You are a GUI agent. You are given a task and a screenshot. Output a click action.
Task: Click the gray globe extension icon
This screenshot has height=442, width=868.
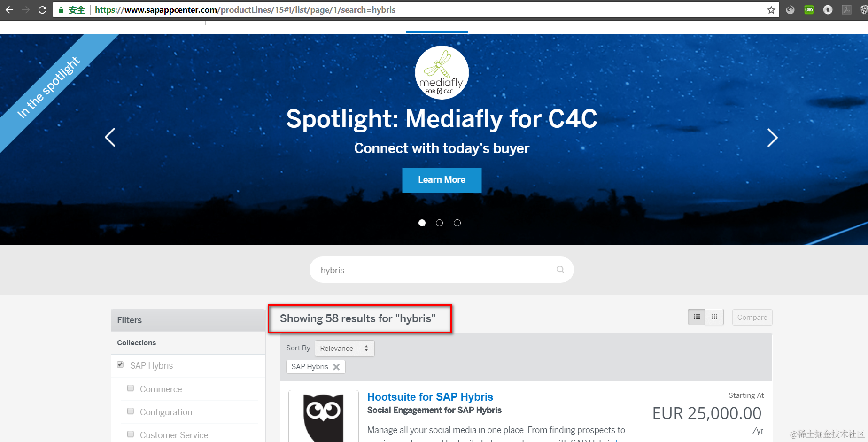pyautogui.click(x=790, y=10)
